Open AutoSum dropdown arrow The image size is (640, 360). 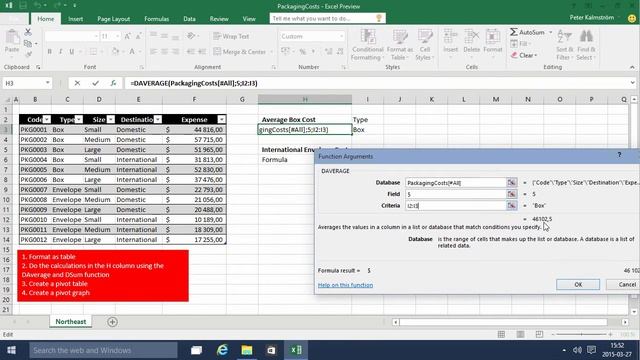click(550, 32)
